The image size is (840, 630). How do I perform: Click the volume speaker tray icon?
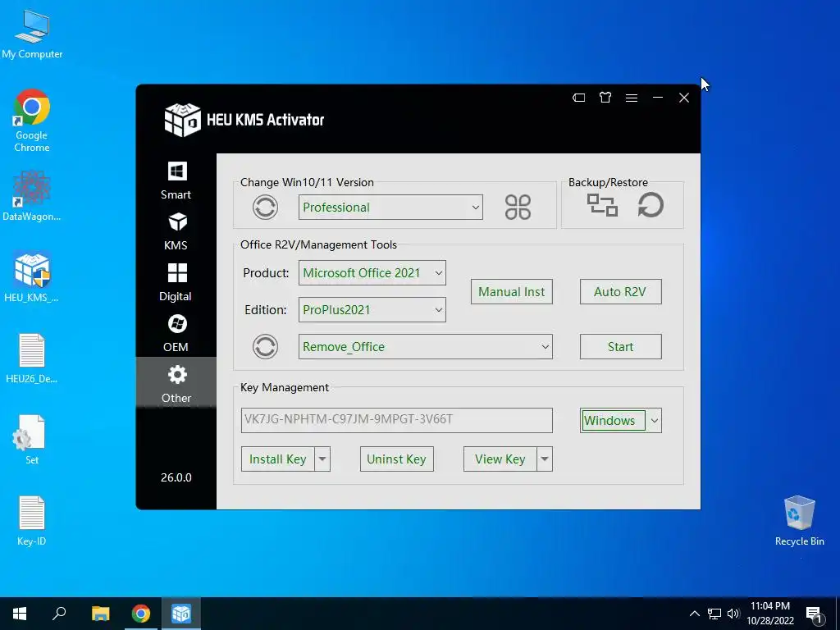point(733,614)
